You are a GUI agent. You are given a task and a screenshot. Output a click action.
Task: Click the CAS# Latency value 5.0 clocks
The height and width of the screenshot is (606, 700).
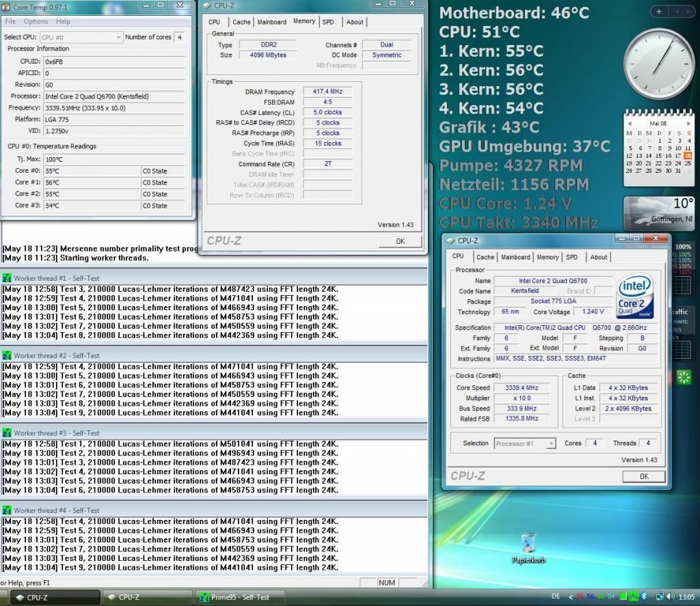pos(327,113)
